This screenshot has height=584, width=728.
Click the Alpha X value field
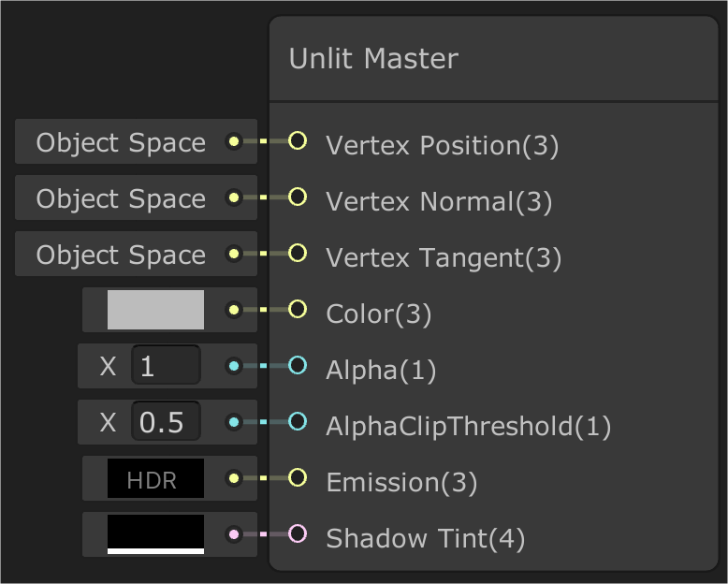tap(166, 366)
